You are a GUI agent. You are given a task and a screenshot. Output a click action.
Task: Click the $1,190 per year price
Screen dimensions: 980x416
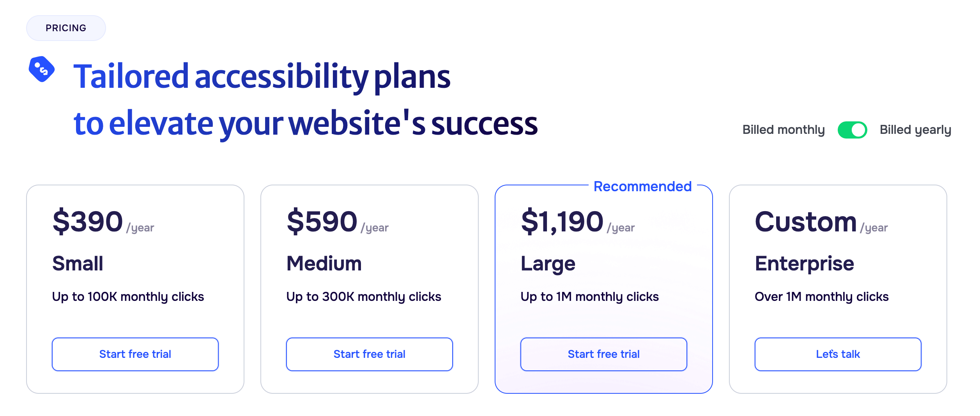pyautogui.click(x=578, y=222)
